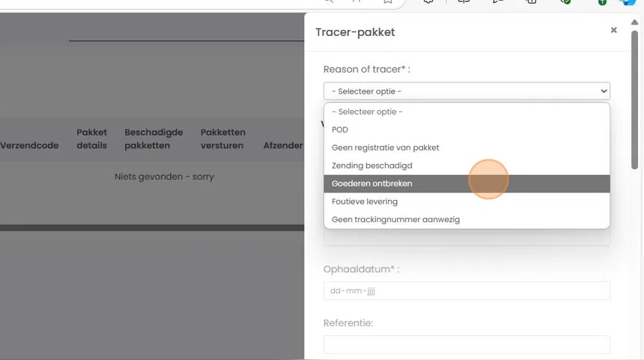Sort by the Verzendcode column header
Screen dimensions: 644x360
pos(29,145)
